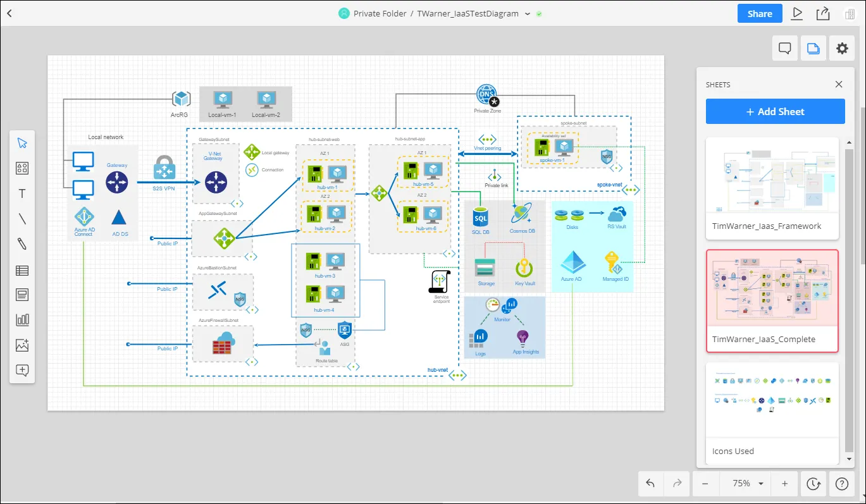Select the Cosmos DB icon
The height and width of the screenshot is (504, 866).
[x=523, y=214]
